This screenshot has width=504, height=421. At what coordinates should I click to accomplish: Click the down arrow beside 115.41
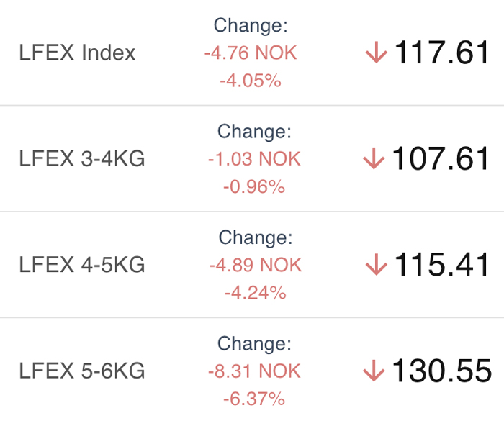(377, 265)
